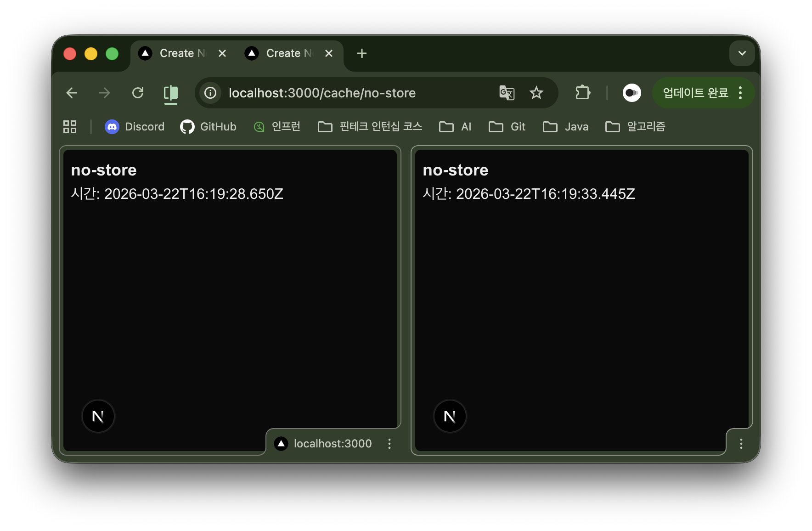The width and height of the screenshot is (812, 531).
Task: Open the Extensions puzzle icon
Action: 582,93
